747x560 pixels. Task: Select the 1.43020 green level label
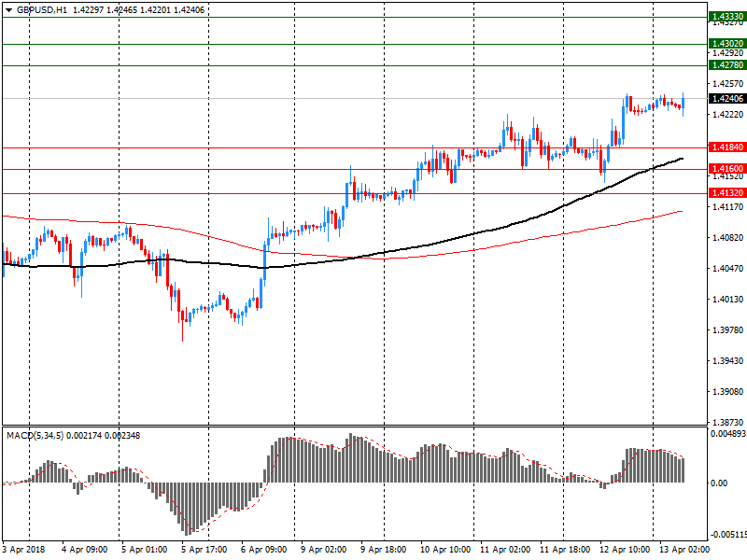(x=727, y=43)
